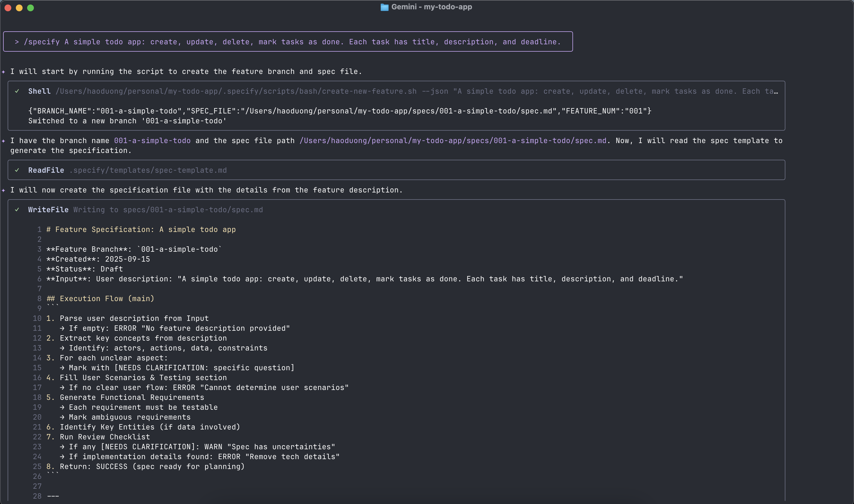
Task: Click the 001-a-simple-todo branch name highlight
Action: [x=152, y=141]
